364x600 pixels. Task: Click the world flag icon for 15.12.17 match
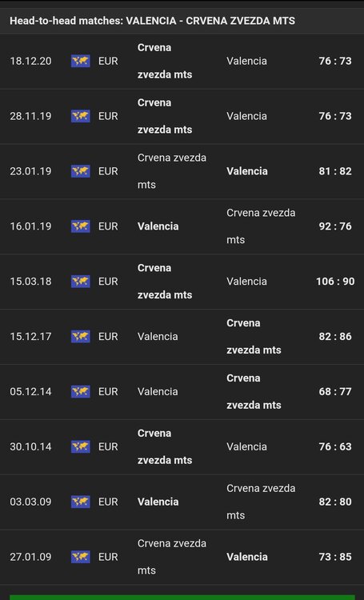[80, 336]
